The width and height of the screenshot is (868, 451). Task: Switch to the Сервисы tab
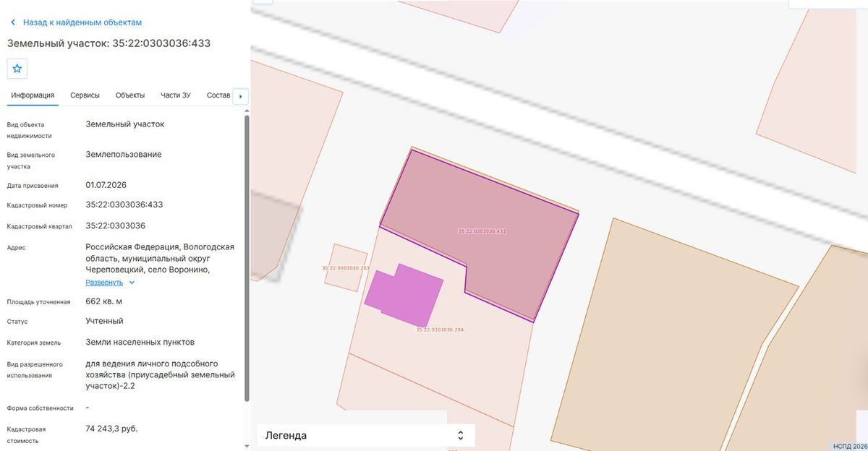tap(85, 95)
